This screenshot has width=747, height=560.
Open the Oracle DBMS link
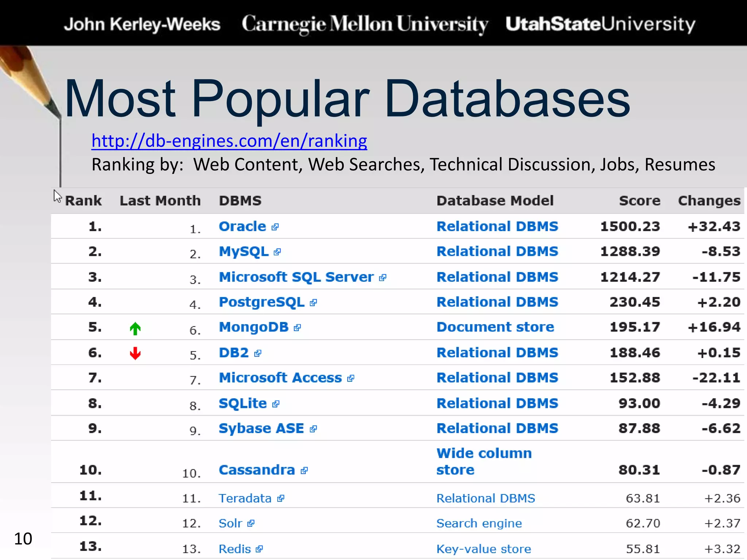(242, 226)
